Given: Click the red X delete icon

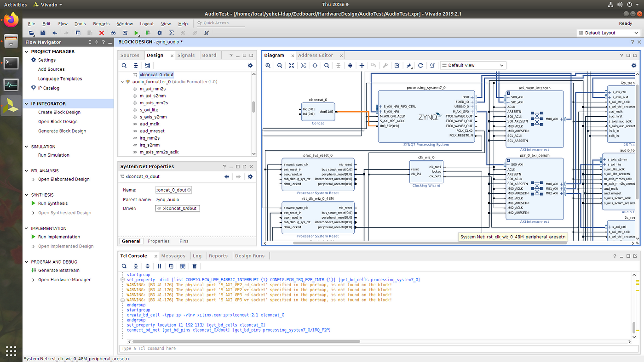Looking at the screenshot, I should pyautogui.click(x=102, y=33).
